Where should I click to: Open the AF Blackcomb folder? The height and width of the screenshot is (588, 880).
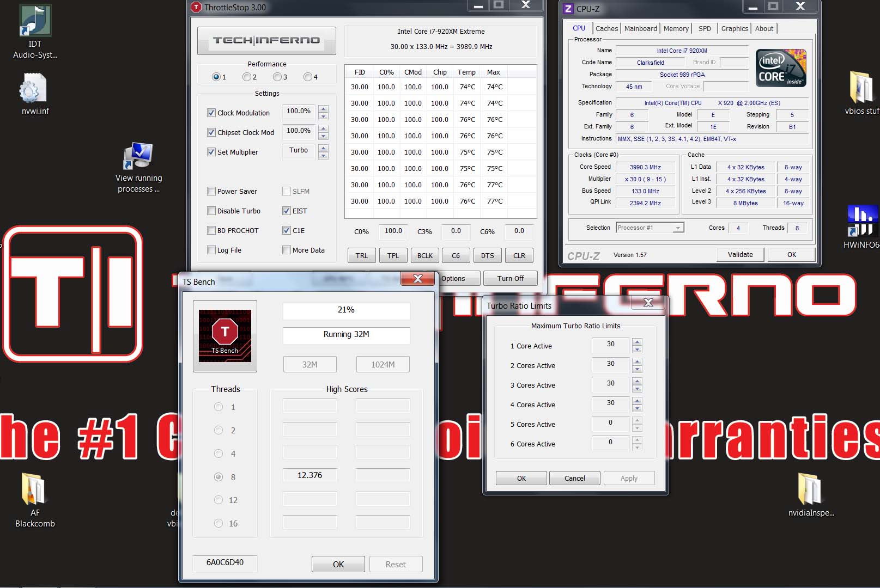tap(35, 500)
